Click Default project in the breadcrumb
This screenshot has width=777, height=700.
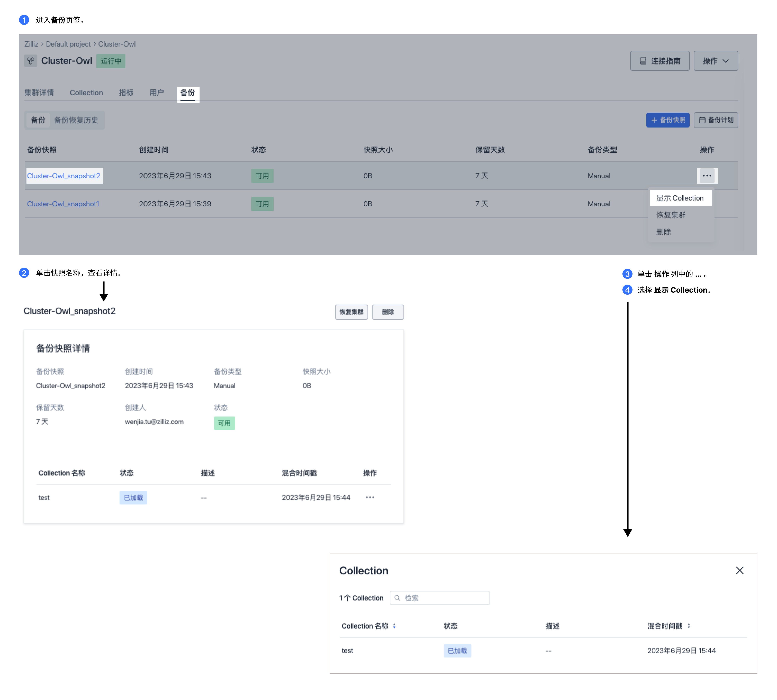click(68, 44)
